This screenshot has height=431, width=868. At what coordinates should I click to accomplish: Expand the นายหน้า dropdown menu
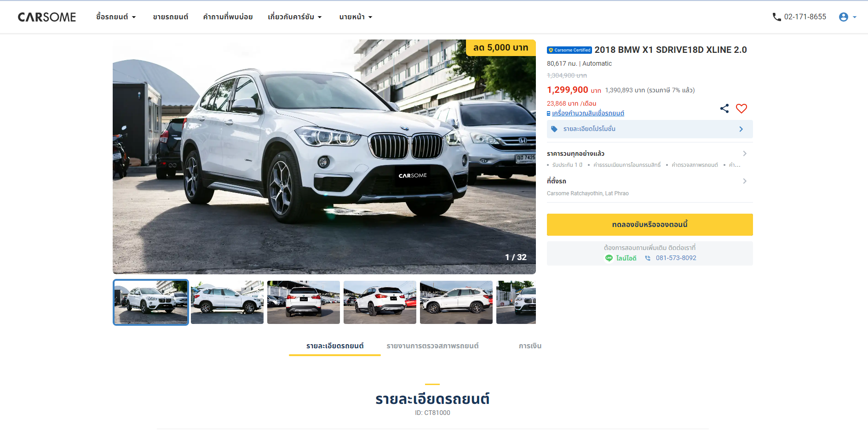[356, 17]
